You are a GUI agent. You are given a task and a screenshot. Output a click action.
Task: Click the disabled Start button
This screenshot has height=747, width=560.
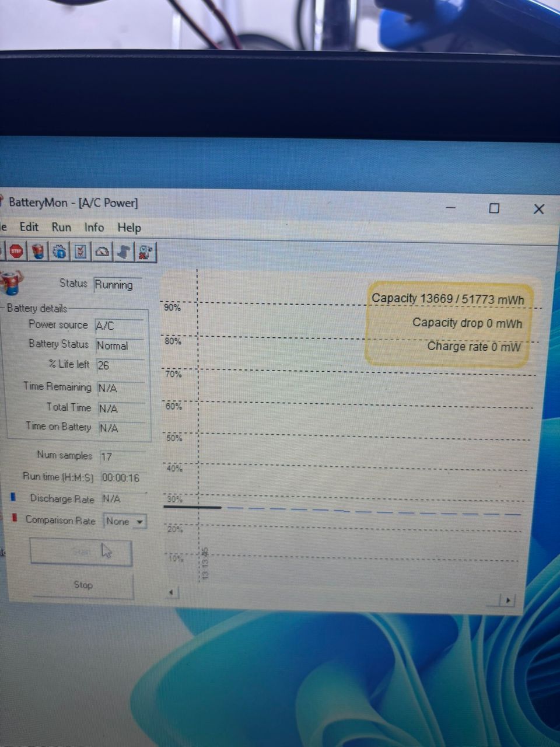pos(81,552)
